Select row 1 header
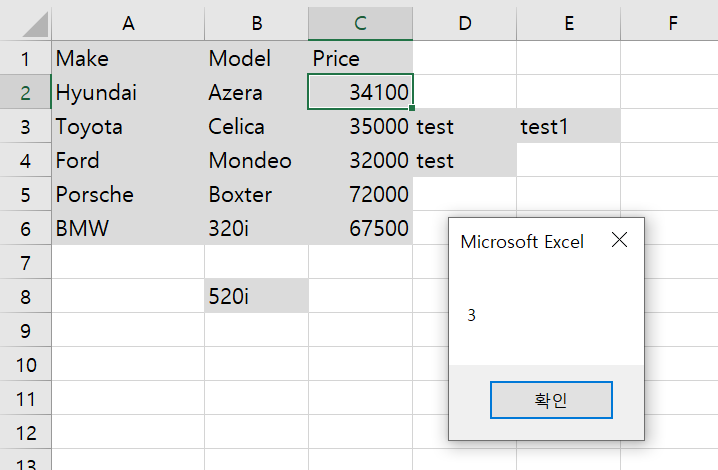Viewport: 718px width, 470px height. (x=26, y=58)
